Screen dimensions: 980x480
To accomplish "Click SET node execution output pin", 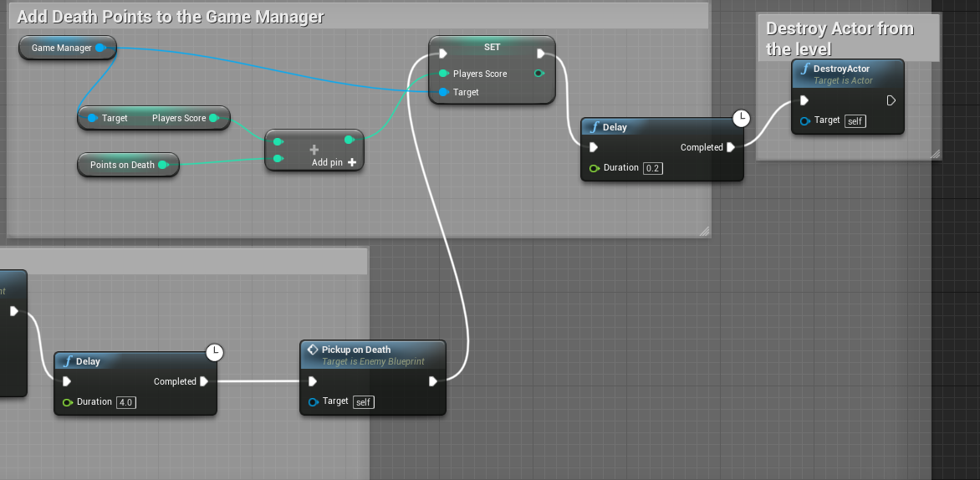I will point(540,54).
